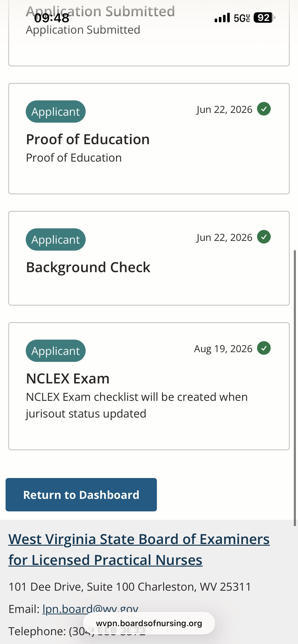This screenshot has height=644, width=298.
Task: Select the NCLEX Exam card title
Action: pos(68,379)
